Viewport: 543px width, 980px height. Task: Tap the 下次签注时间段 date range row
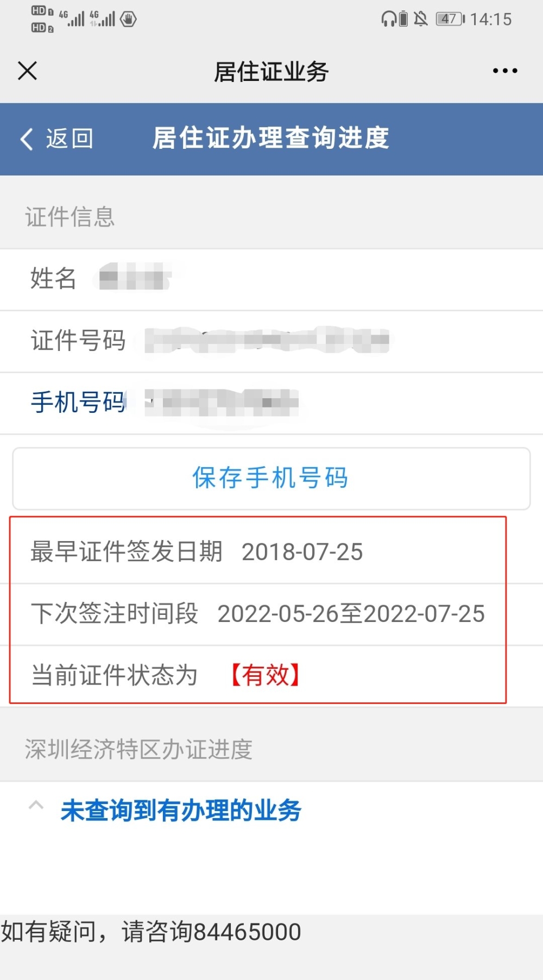coord(258,614)
